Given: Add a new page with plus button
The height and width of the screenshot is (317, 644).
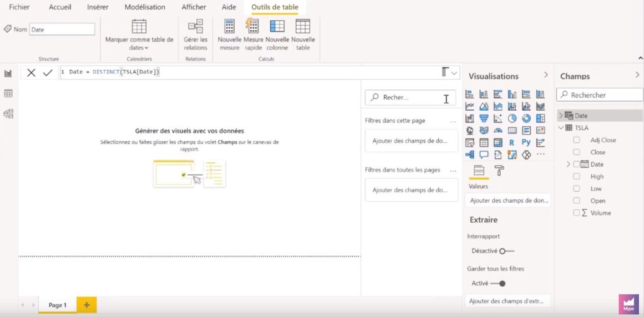Looking at the screenshot, I should click(x=87, y=304).
